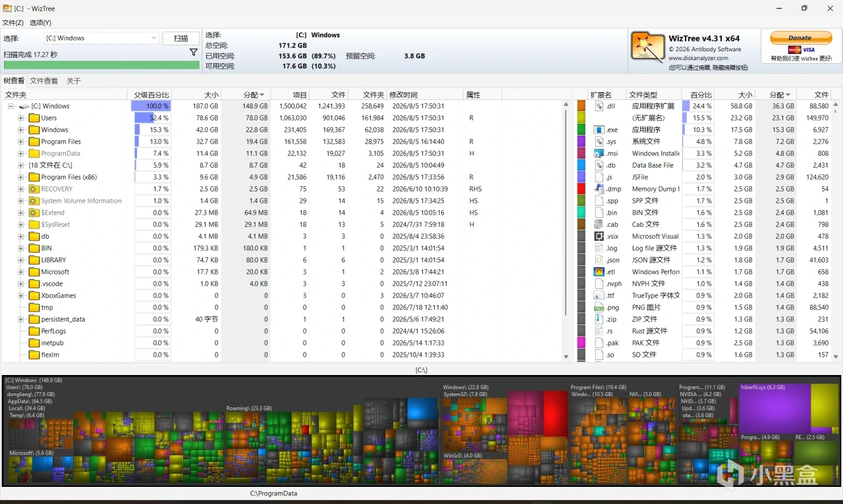Click the RECOVERY system folder gear icon
This screenshot has width=843, height=504.
click(x=34, y=189)
